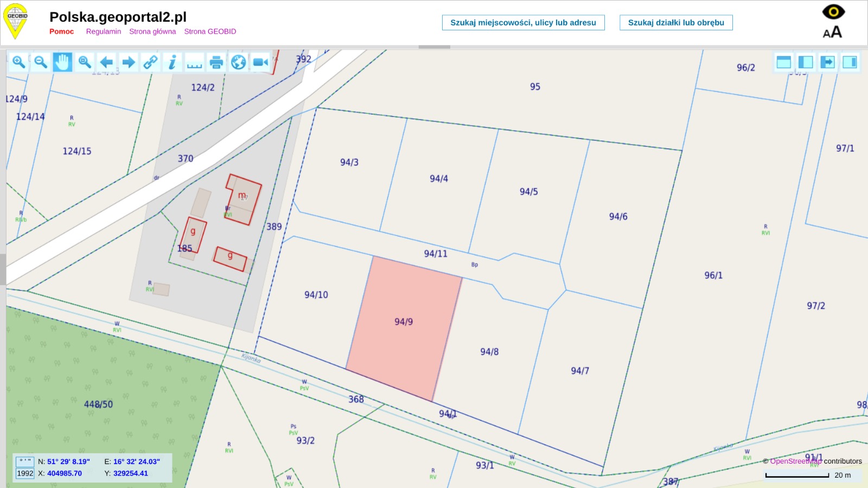The image size is (868, 488).
Task: Open the Regulamin link
Action: (x=103, y=31)
